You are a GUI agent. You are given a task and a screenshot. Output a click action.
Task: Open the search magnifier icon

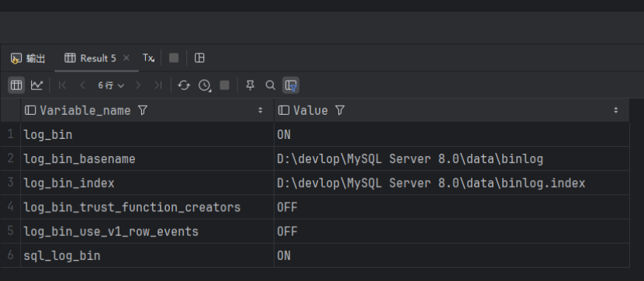click(270, 85)
